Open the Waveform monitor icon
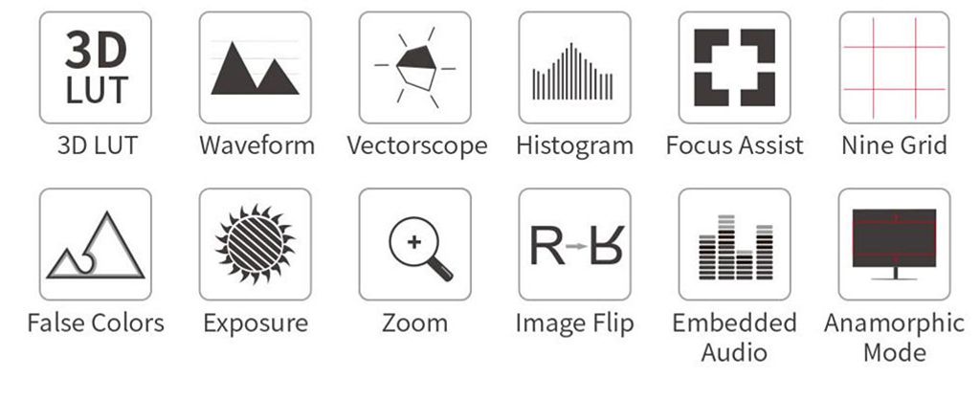Screen dimensions: 980x400 tap(256, 68)
